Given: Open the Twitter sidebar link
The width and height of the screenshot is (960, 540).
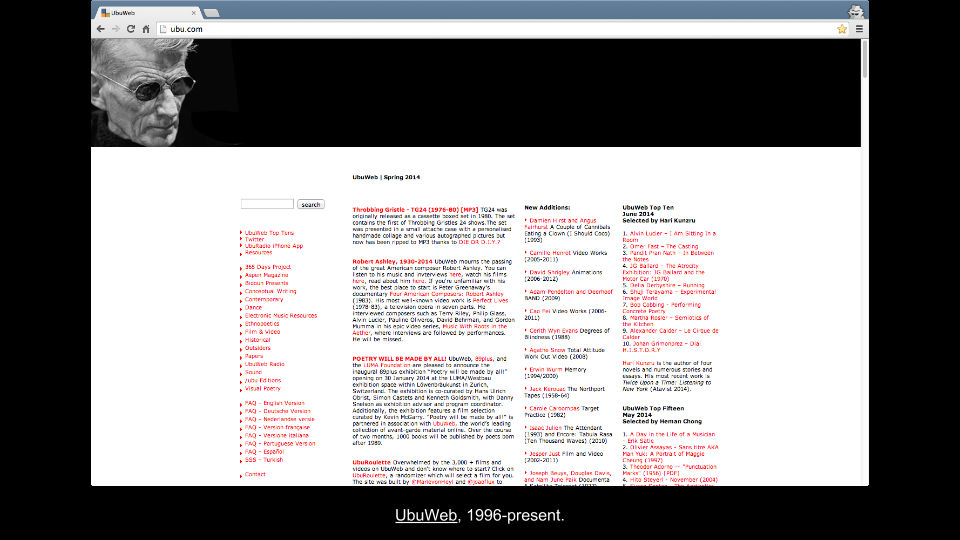Looking at the screenshot, I should 254,239.
